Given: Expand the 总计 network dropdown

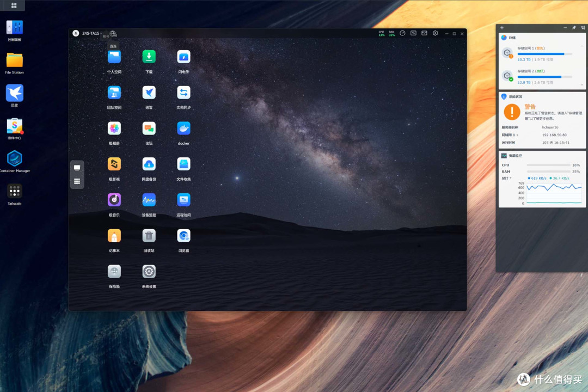Looking at the screenshot, I should [x=507, y=178].
